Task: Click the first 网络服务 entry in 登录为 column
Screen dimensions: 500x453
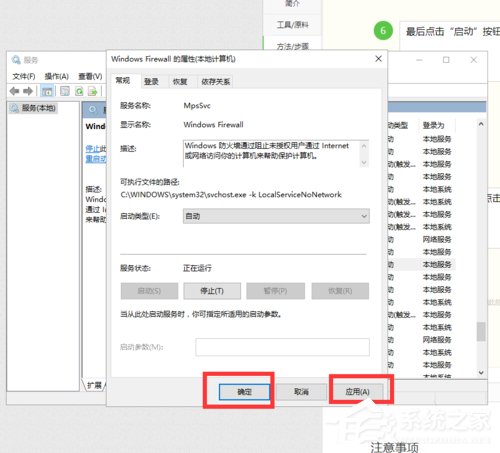Action: pos(437,239)
